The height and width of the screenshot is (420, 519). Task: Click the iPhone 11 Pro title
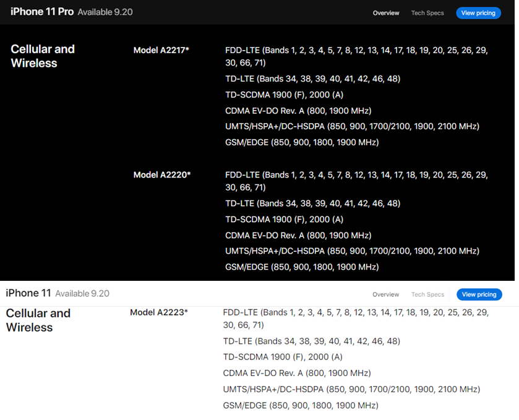[42, 12]
